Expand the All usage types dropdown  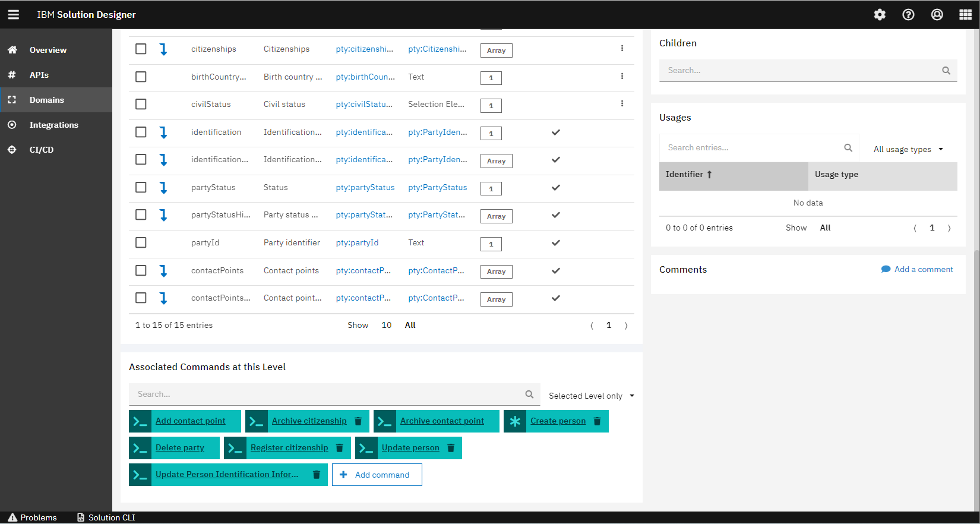(908, 149)
